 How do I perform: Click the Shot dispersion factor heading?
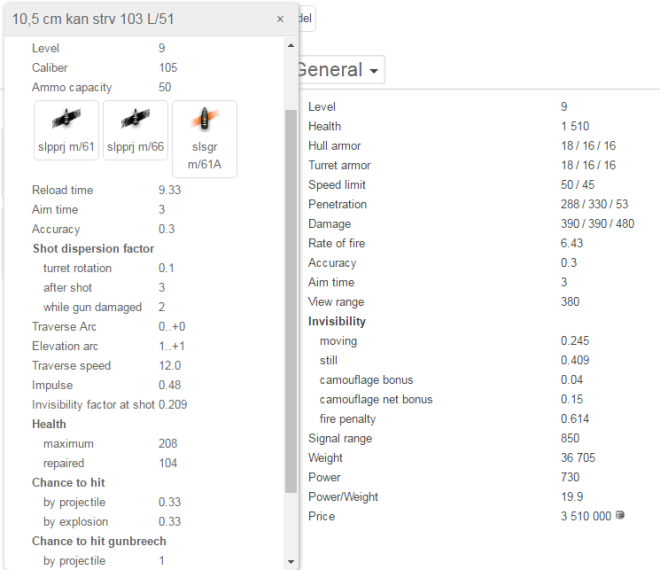(x=93, y=249)
